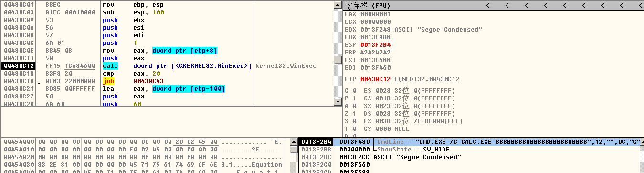The width and height of the screenshot is (644, 173).
Task: Select the 'sub esp, 100' instruction
Action: click(x=133, y=12)
